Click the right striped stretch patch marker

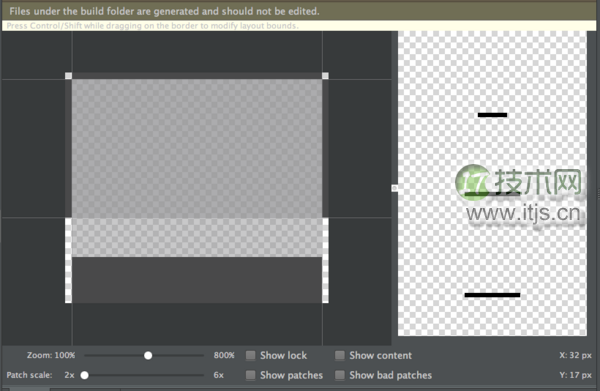(325, 261)
